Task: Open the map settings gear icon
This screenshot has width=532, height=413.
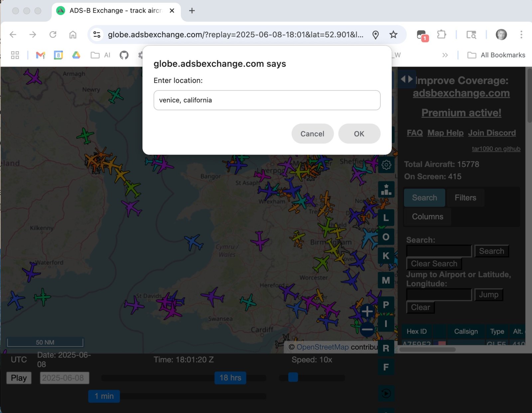Action: click(386, 165)
